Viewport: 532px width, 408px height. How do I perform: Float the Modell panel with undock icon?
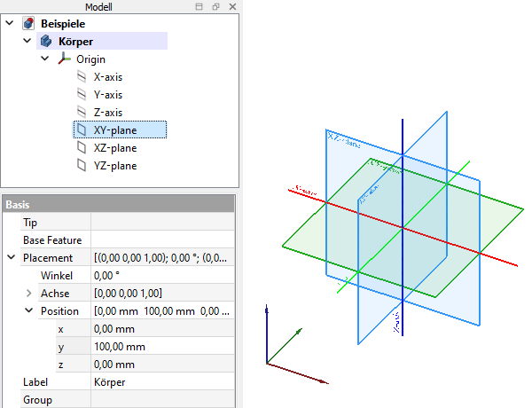[x=215, y=7]
